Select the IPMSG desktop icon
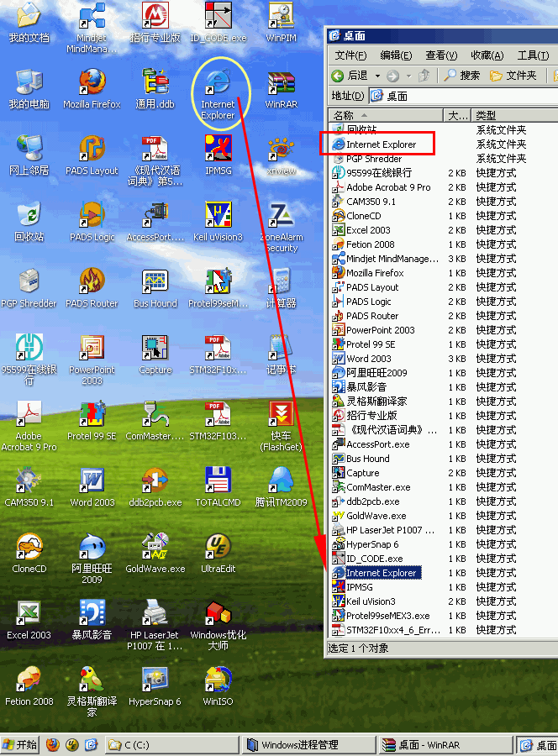558x756 pixels. click(218, 155)
